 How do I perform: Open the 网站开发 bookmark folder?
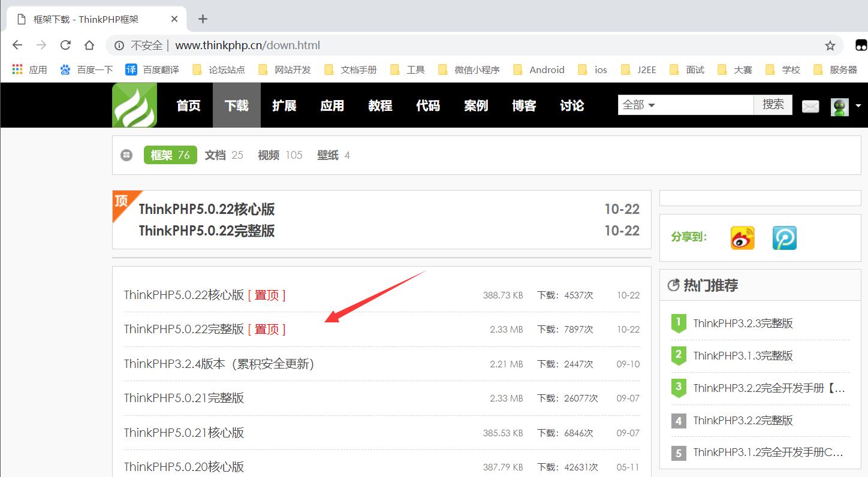(284, 70)
